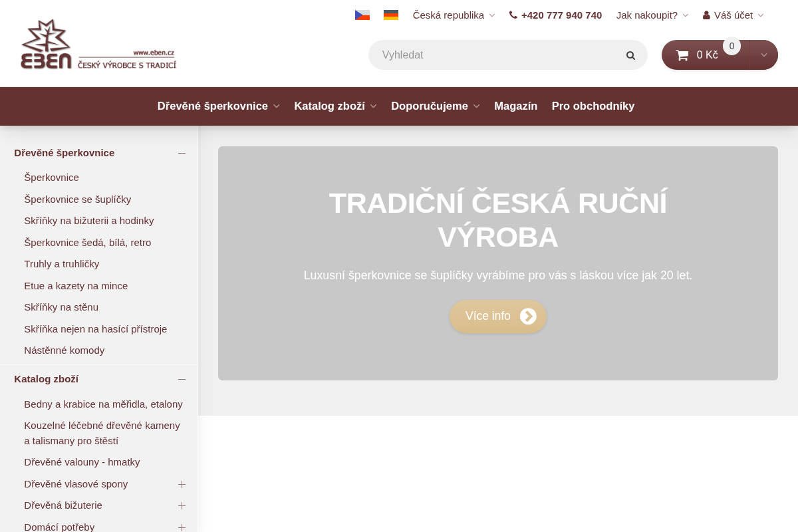Open Etue a kazety na mince
Image resolution: width=798 pixels, height=532 pixels.
(76, 286)
